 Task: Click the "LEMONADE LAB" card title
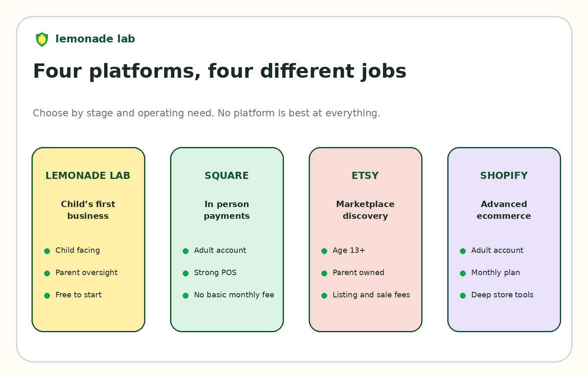click(x=88, y=176)
